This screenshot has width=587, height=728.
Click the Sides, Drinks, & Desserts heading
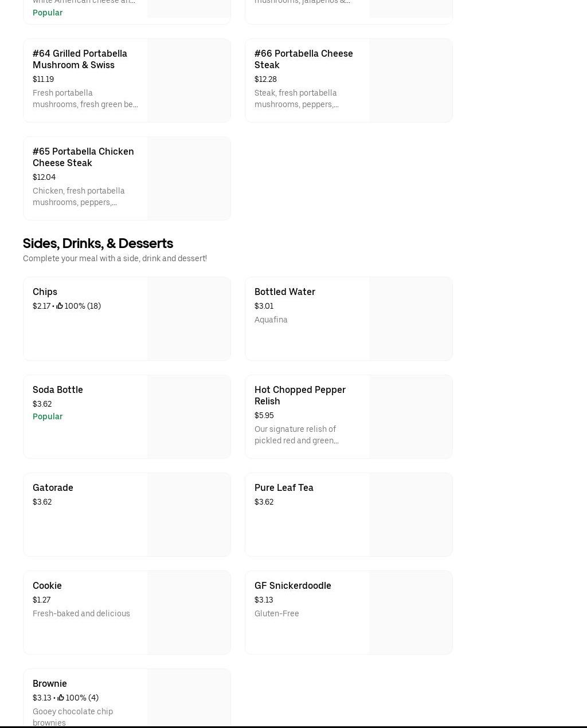click(x=98, y=243)
